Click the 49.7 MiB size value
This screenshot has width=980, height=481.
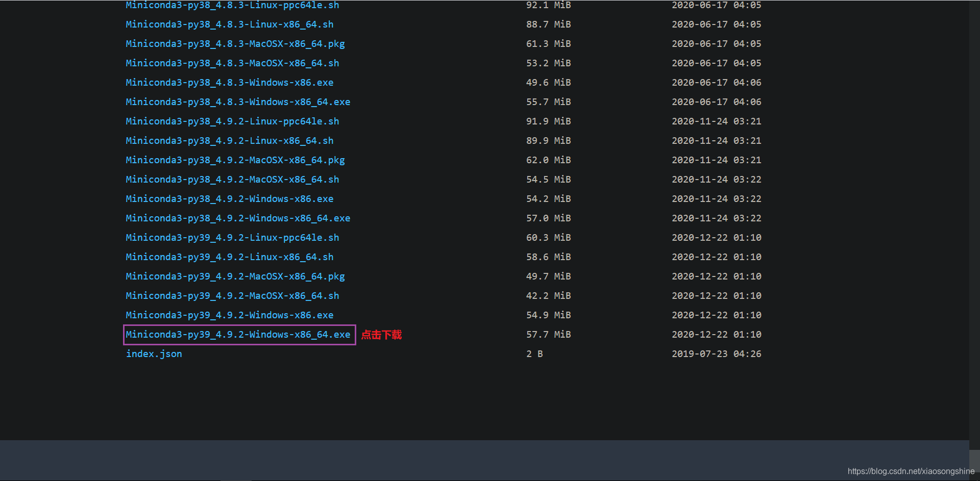click(549, 276)
